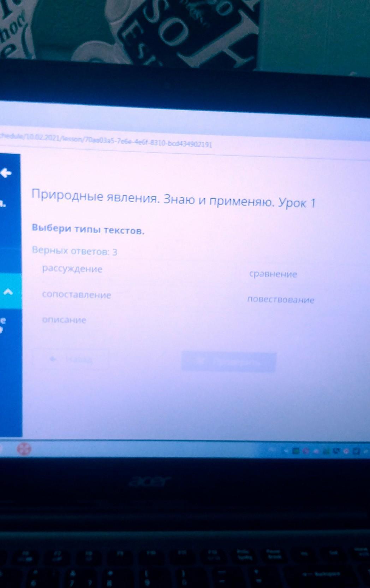
Task: Click the browser address bar URL
Action: point(106,141)
